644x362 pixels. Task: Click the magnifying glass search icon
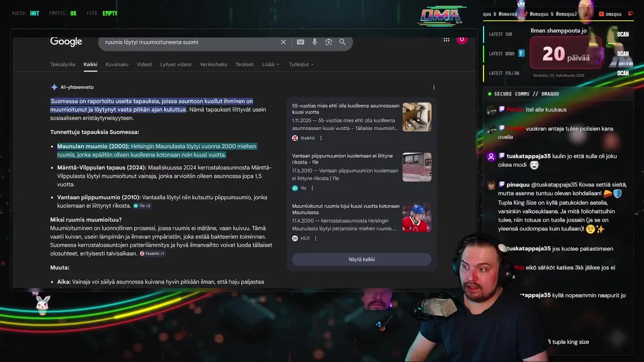pos(343,42)
